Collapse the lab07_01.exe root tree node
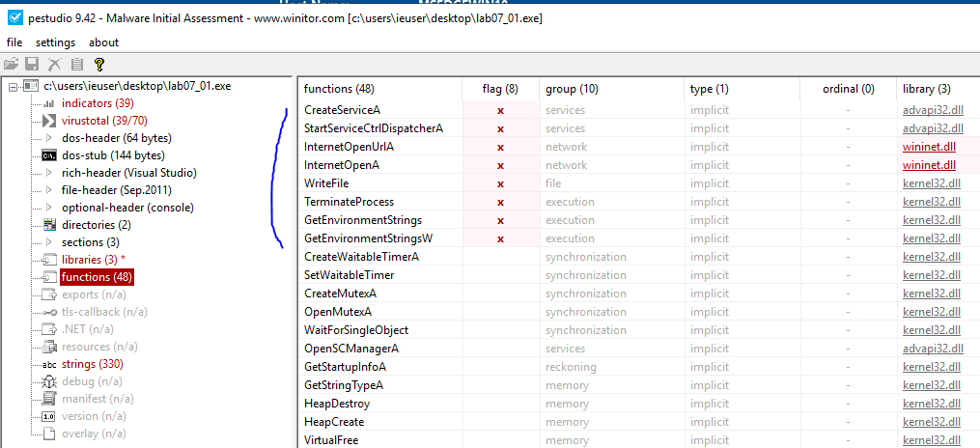The width and height of the screenshot is (980, 448). pyautogui.click(x=13, y=86)
